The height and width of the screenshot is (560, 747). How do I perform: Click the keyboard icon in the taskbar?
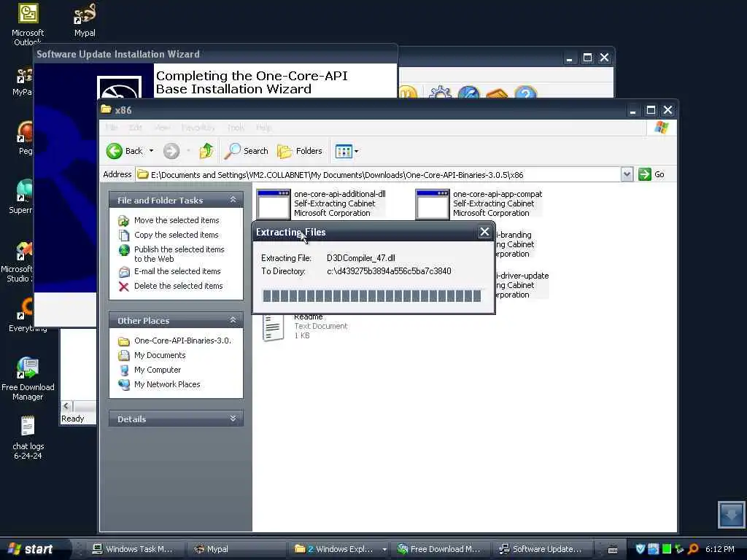pyautogui.click(x=613, y=550)
